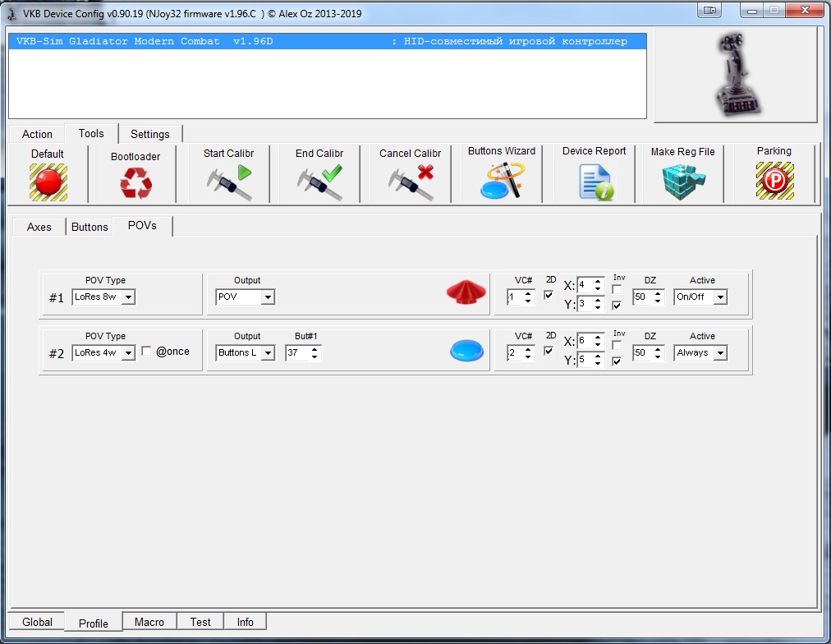Switch to the Action tab
The height and width of the screenshot is (644, 831).
pos(37,134)
